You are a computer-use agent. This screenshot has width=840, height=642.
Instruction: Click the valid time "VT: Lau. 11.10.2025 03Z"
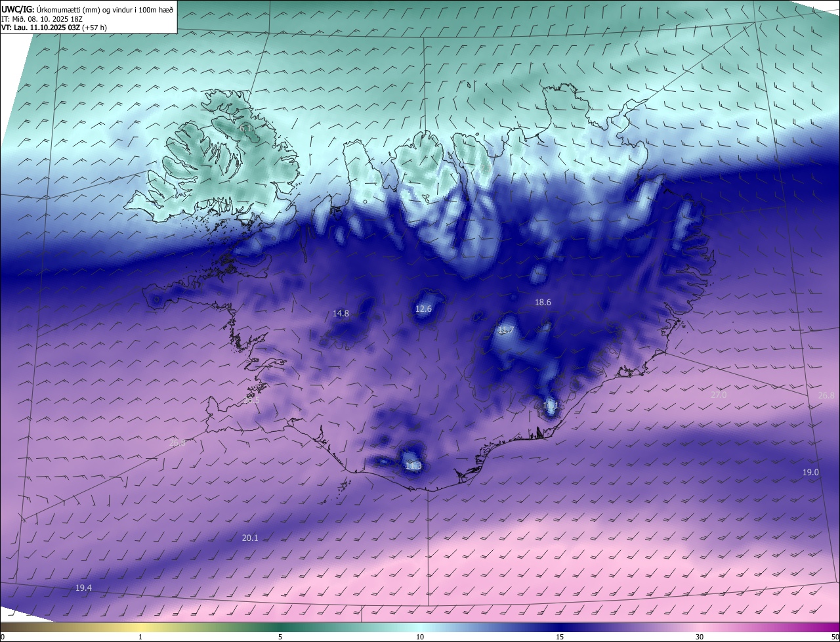(x=41, y=28)
